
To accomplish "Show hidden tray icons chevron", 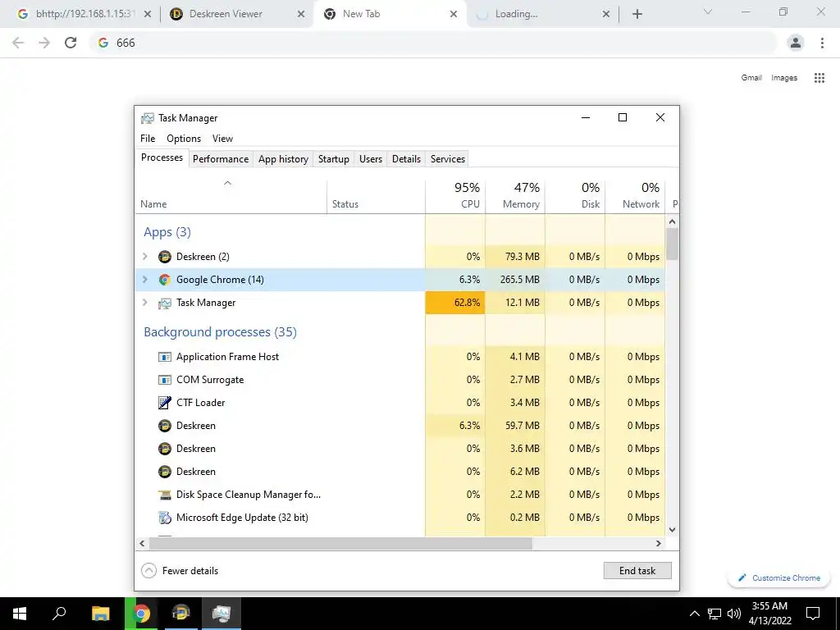I will pyautogui.click(x=694, y=614).
